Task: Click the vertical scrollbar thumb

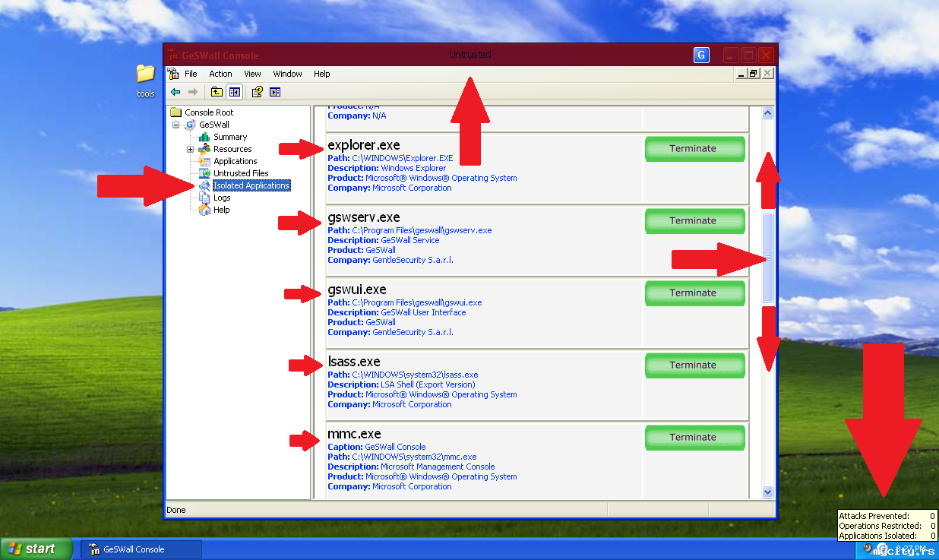Action: pos(767,258)
